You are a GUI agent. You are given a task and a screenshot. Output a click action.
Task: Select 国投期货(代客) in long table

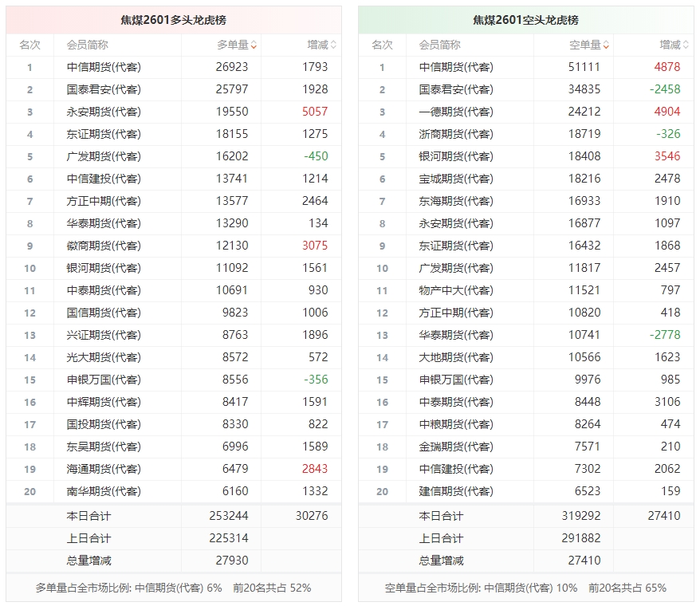[x=104, y=424]
